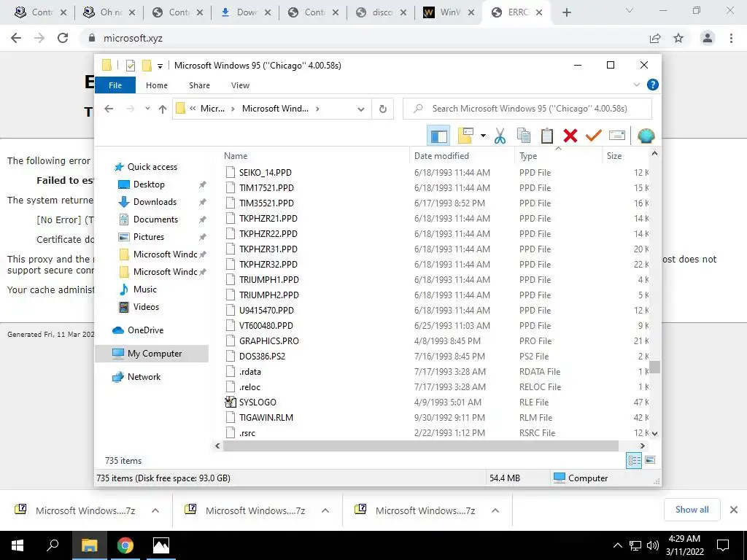Open the Explorer Help question mark icon

[653, 85]
